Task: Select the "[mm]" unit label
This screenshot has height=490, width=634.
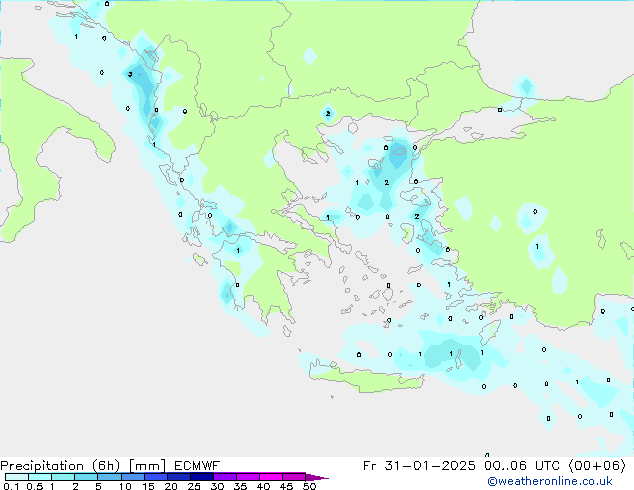Action: point(148,466)
